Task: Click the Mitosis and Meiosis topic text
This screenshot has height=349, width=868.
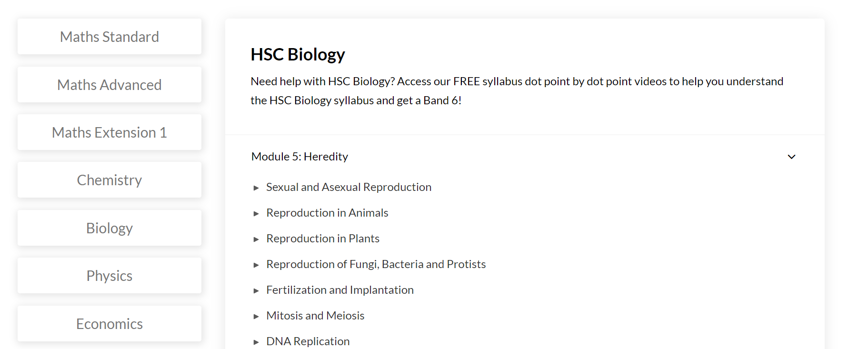Action: point(315,316)
